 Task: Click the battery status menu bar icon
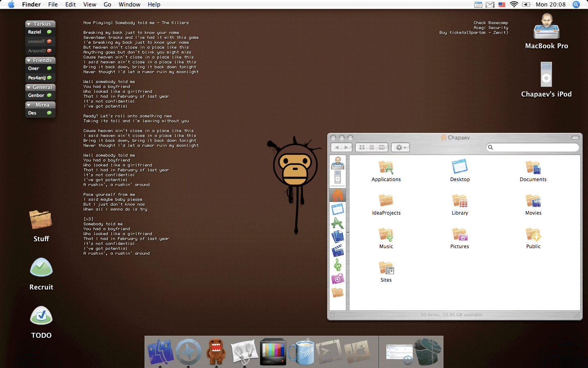click(x=526, y=4)
